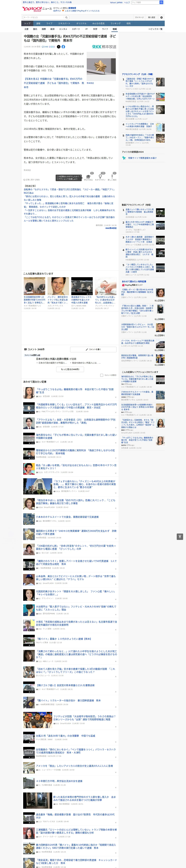This screenshot has width=186, height=868.
Task: Open the 経済 category
Action: click(52, 29)
